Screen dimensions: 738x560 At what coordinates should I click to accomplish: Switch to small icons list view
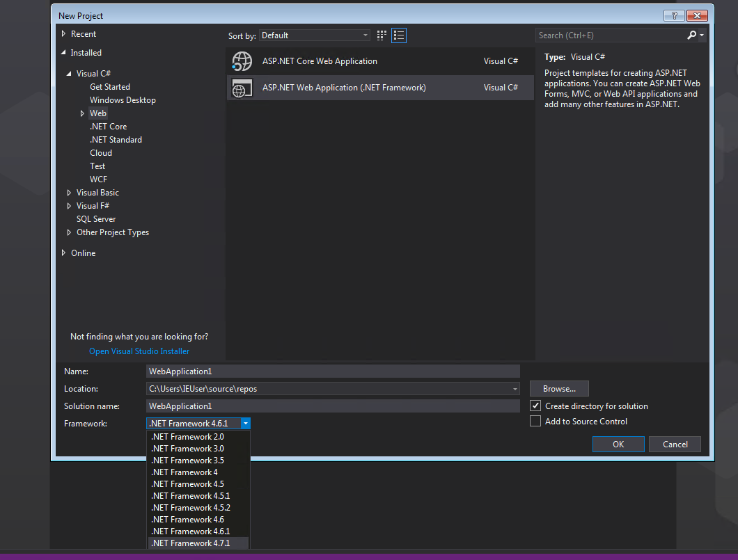pos(399,35)
